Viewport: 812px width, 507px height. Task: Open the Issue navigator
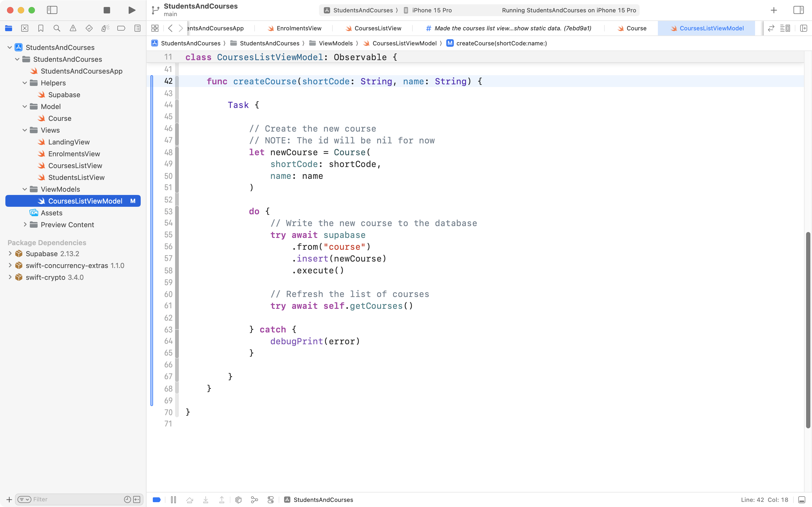pos(73,28)
